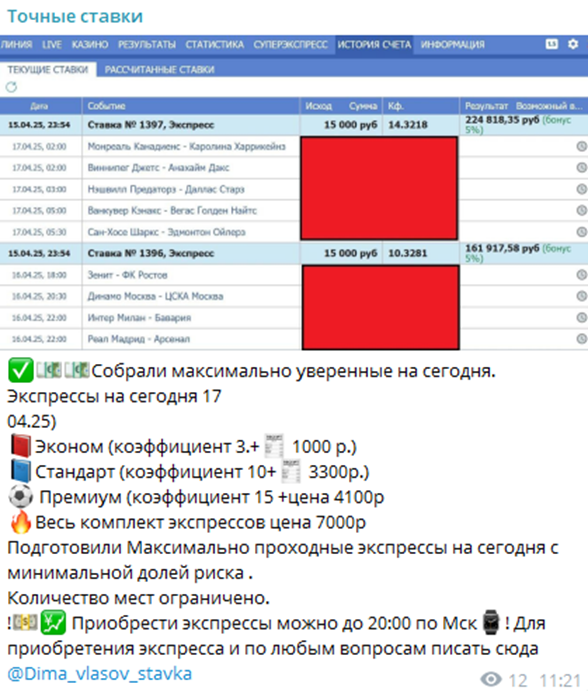The height and width of the screenshot is (691, 588).
Task: Click the fire emoji beside Весь комплект
Action: tap(21, 522)
